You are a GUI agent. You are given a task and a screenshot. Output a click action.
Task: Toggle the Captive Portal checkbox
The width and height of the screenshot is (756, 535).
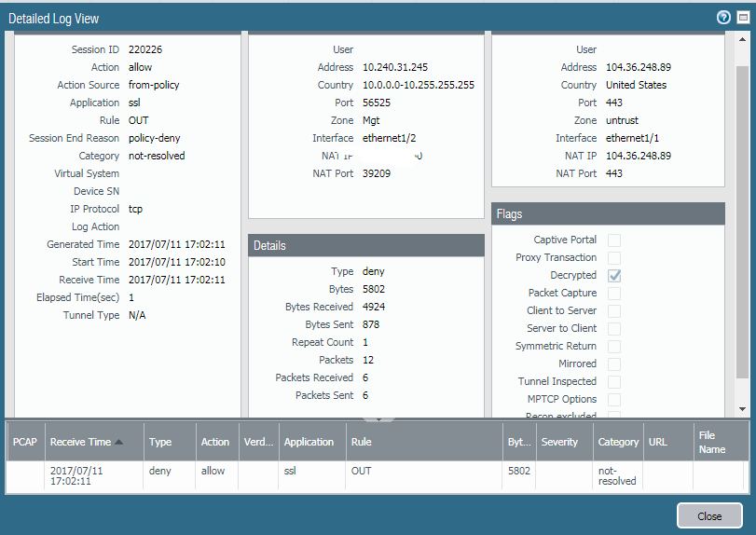click(x=614, y=240)
